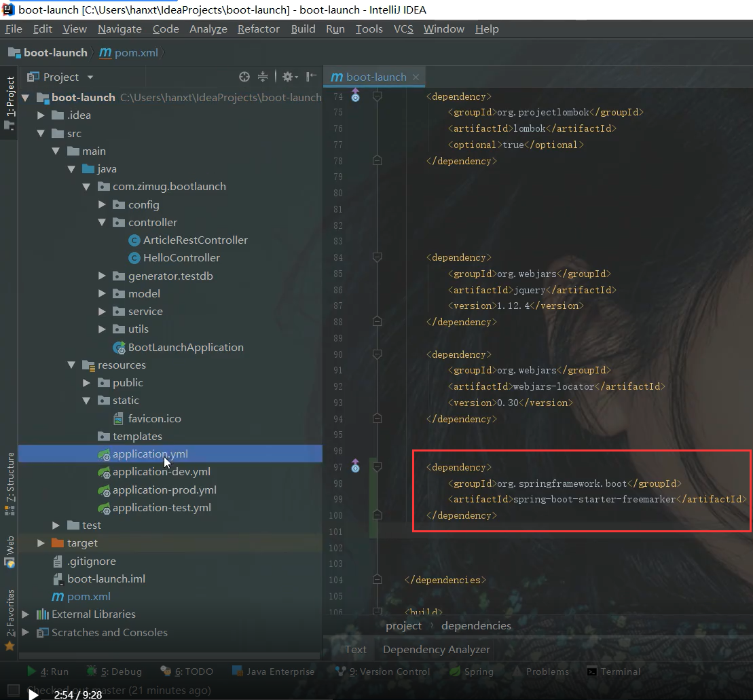Open the 4: Run tool window
The image size is (753, 700).
pyautogui.click(x=48, y=671)
